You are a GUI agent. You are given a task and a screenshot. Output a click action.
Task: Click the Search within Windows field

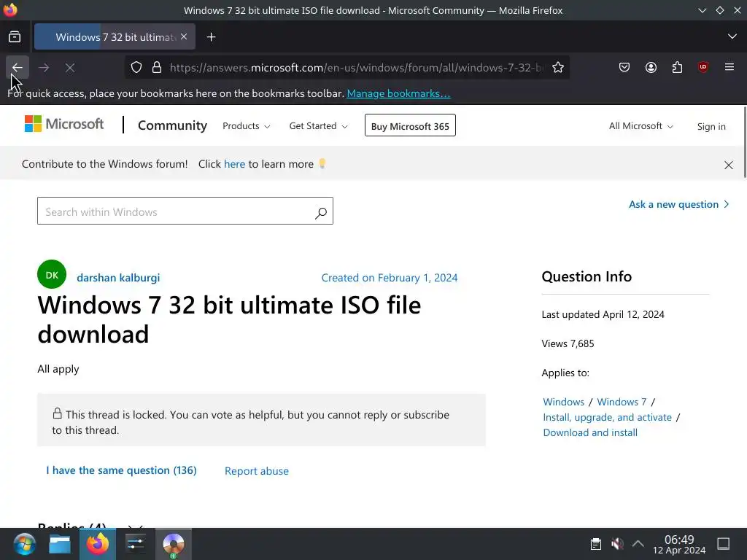coord(185,211)
